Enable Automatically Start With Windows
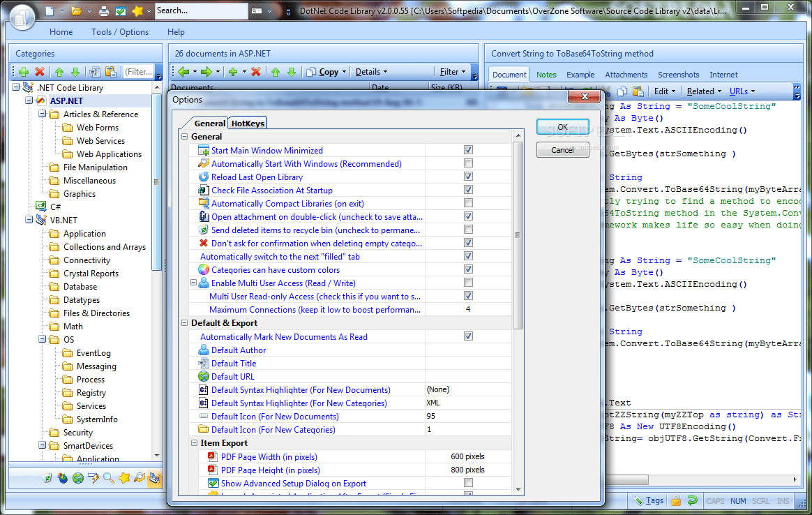Image resolution: width=812 pixels, height=515 pixels. click(x=468, y=163)
